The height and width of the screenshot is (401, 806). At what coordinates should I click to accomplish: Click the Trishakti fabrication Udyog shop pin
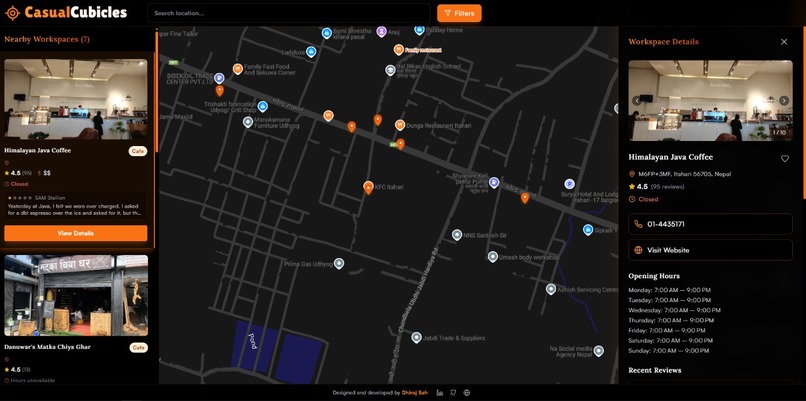pos(263,106)
